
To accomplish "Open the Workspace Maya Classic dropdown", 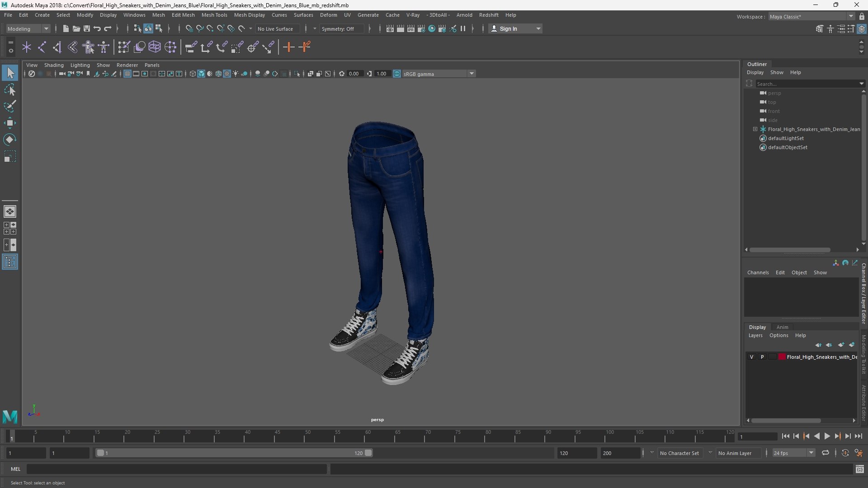I will 812,16.
